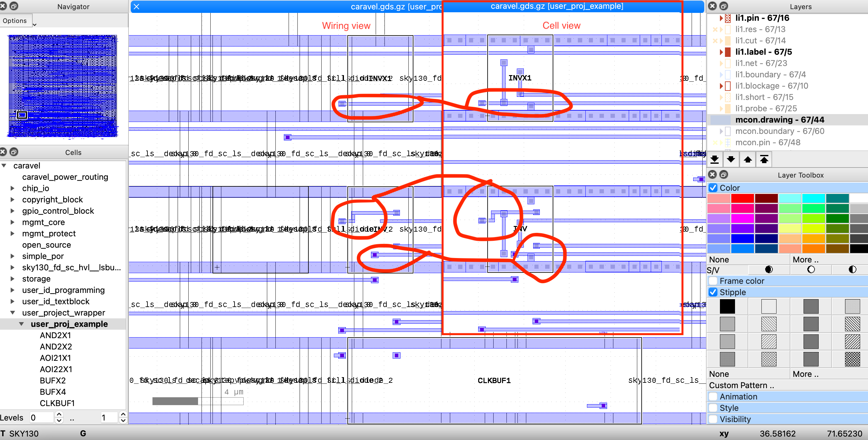Uncheck the Color checkbox in Layer Toolbox
Image resolution: width=868 pixels, height=440 pixels.
click(x=713, y=188)
